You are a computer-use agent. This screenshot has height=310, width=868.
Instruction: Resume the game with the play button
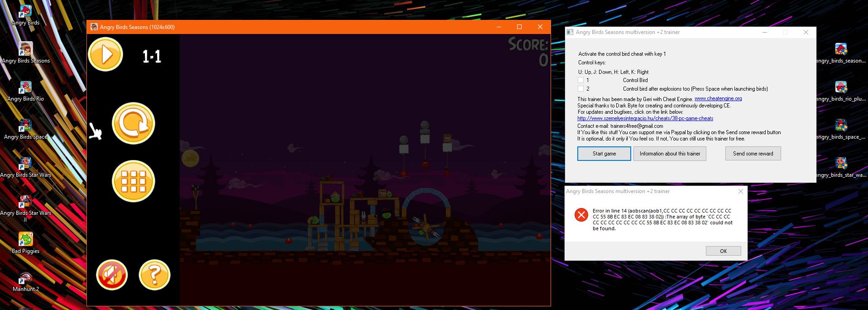click(106, 55)
